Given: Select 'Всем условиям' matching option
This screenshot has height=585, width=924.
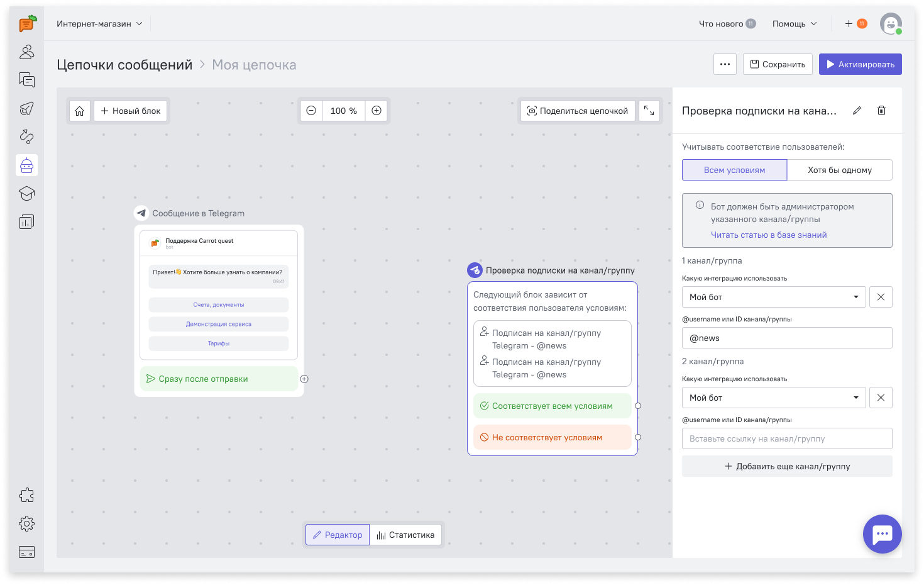Looking at the screenshot, I should point(734,170).
